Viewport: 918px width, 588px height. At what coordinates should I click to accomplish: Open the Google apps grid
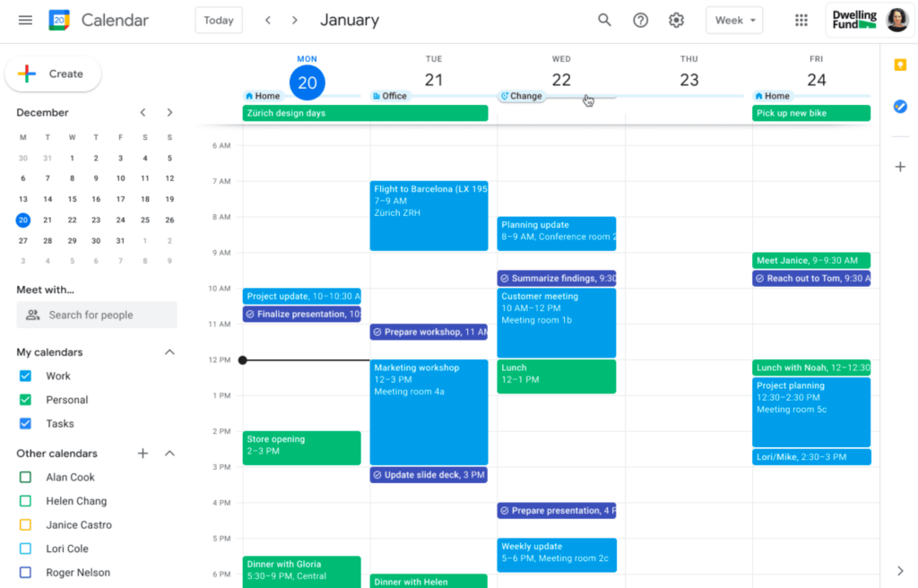pyautogui.click(x=801, y=20)
